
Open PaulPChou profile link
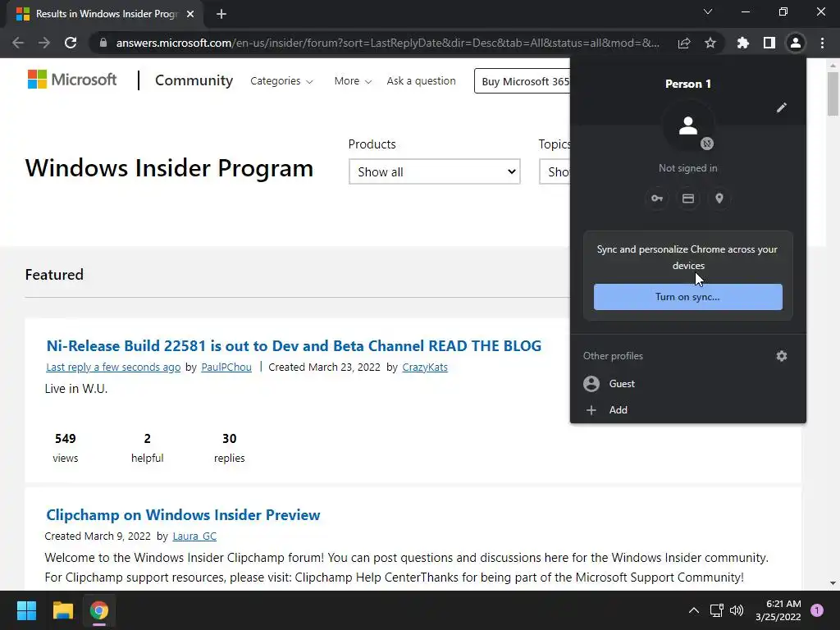[226, 367]
